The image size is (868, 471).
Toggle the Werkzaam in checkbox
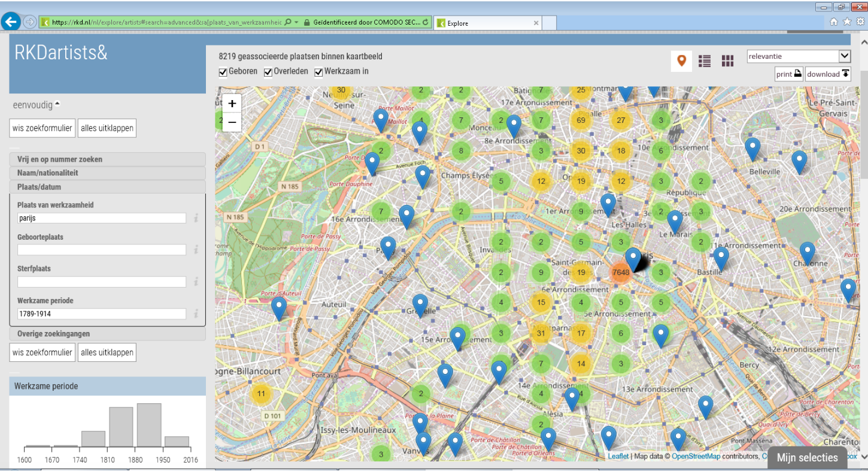(x=319, y=72)
